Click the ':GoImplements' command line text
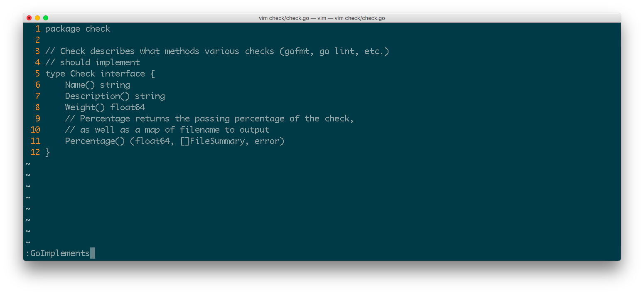644x294 pixels. tap(58, 253)
